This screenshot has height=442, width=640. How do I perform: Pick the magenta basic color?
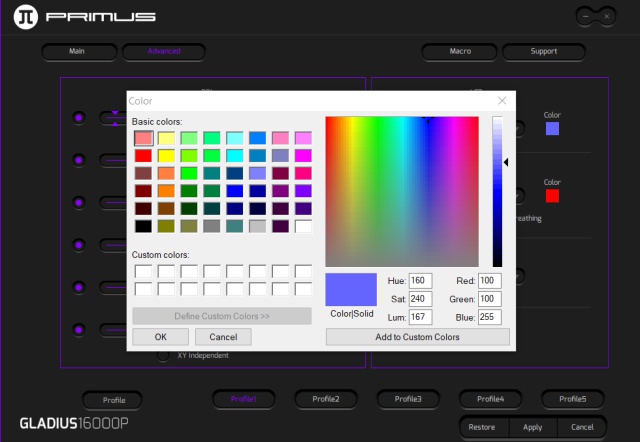pos(303,155)
